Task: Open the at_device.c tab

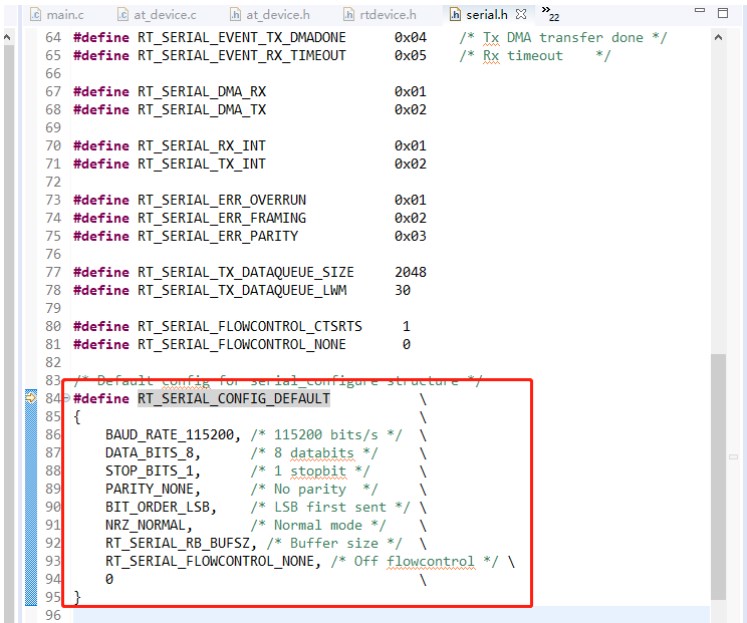Action: 157,15
